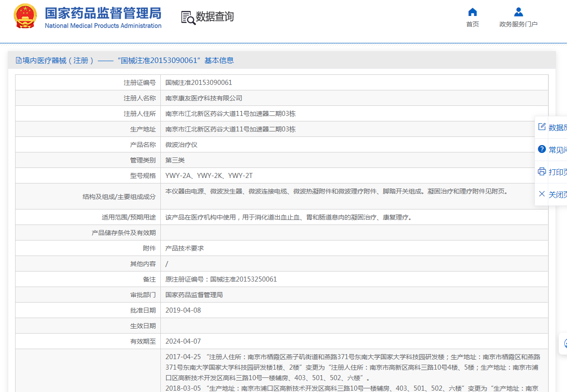Viewport: 567px width, 392px height.
Task: Click the 首页 label
Action: click(472, 24)
